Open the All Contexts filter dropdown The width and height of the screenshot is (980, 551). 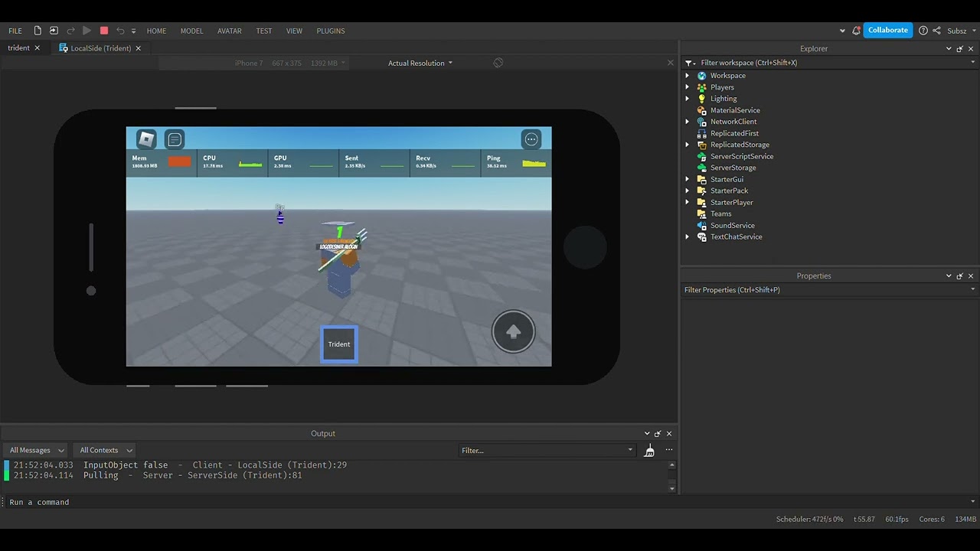pyautogui.click(x=106, y=450)
